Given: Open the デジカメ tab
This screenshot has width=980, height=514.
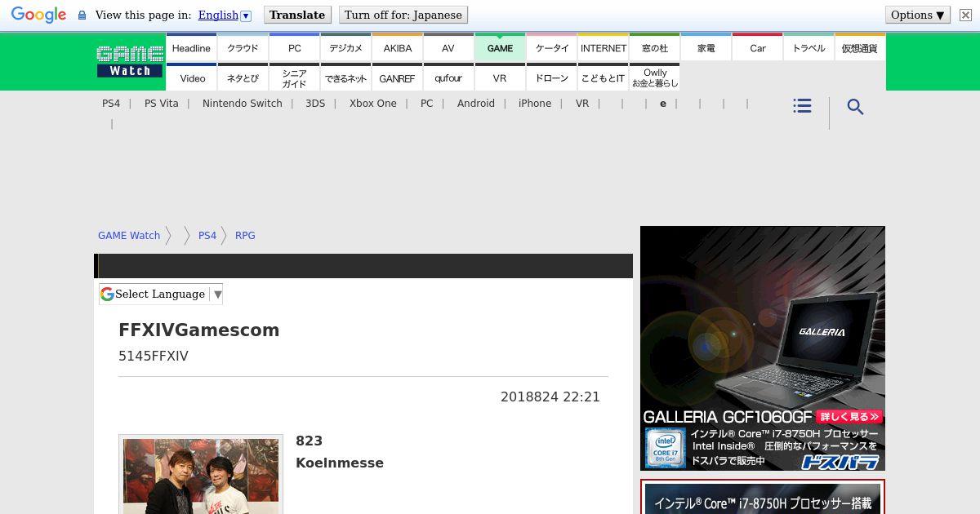Looking at the screenshot, I should tap(345, 48).
